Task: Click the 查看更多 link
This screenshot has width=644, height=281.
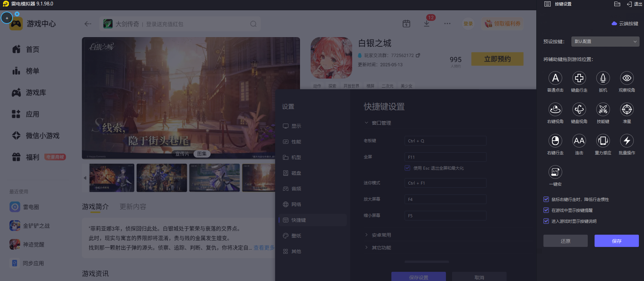Action: [x=264, y=248]
